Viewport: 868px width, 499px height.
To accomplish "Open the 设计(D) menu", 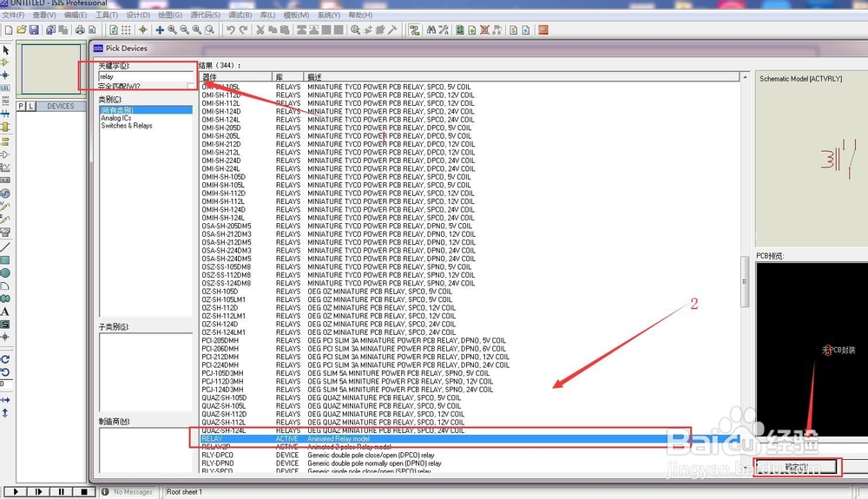I will click(x=138, y=15).
